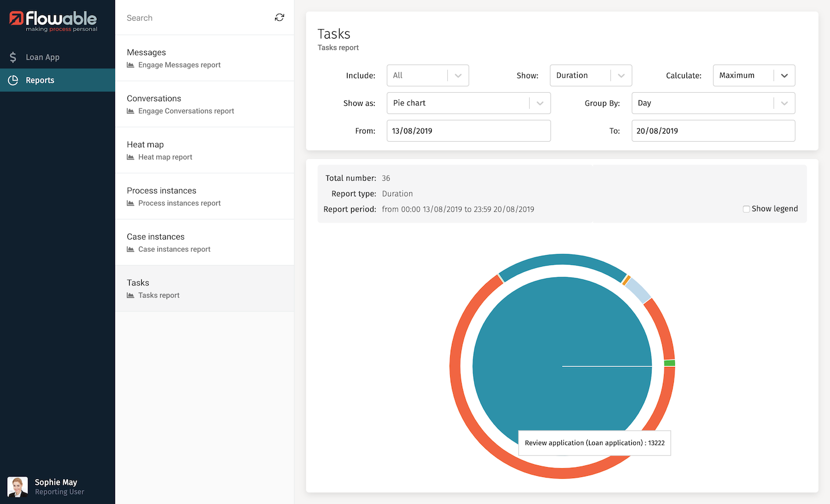Viewport: 830px width, 504px height.
Task: Click the Reports pie chart icon
Action: click(13, 80)
